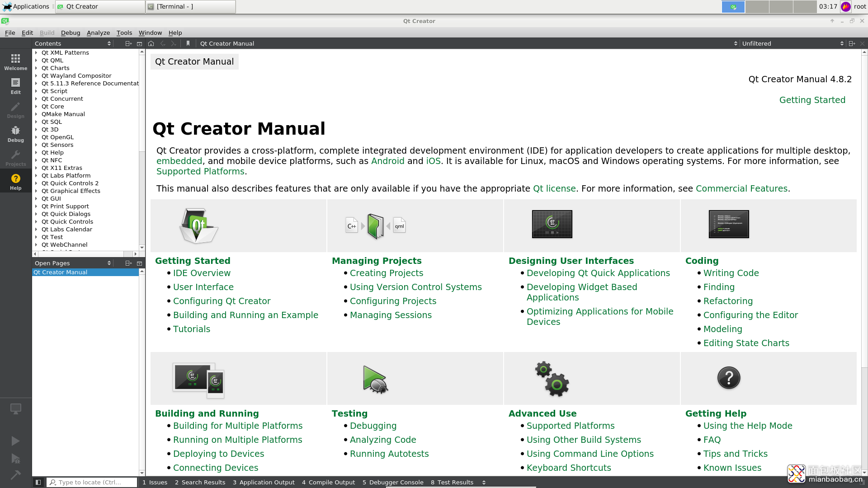Click the Advanced Use gears image
The height and width of the screenshot is (488, 868).
(x=552, y=379)
